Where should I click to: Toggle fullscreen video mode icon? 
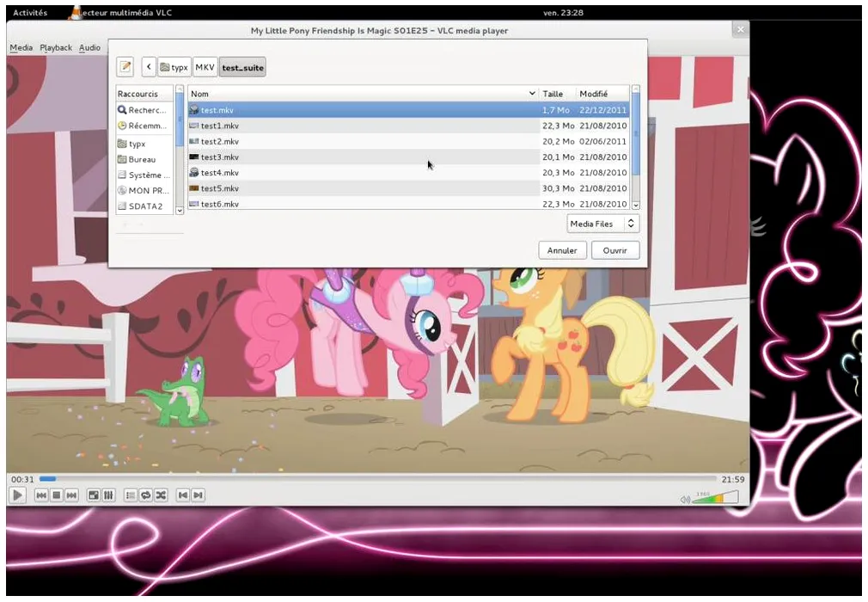tap(93, 495)
